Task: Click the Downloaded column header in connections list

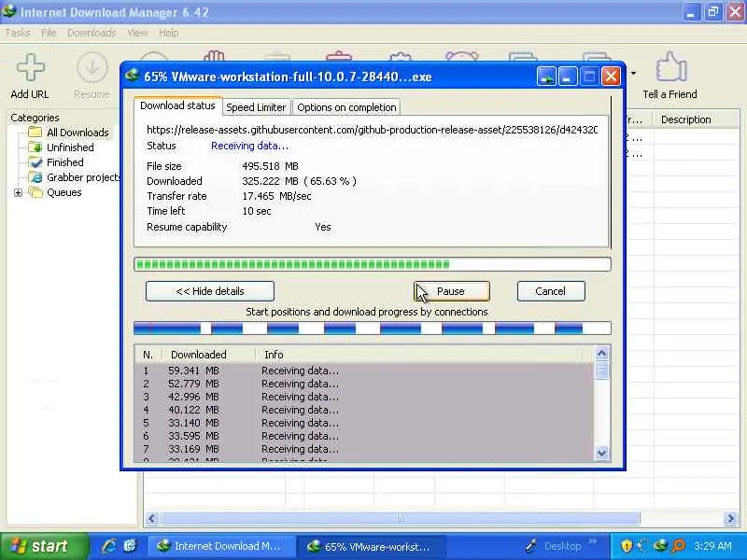Action: pos(207,355)
